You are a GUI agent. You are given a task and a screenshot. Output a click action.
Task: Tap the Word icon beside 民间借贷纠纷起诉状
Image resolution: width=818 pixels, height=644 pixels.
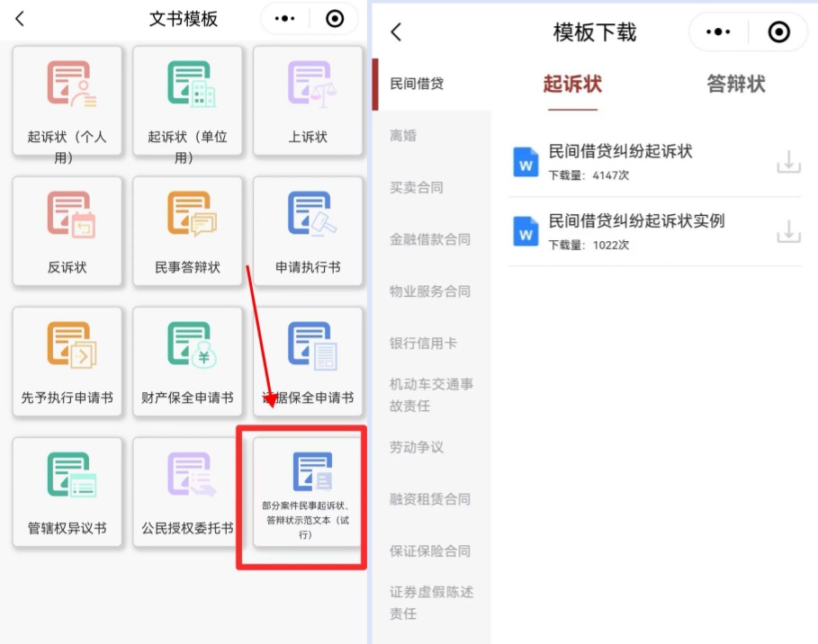pos(526,162)
